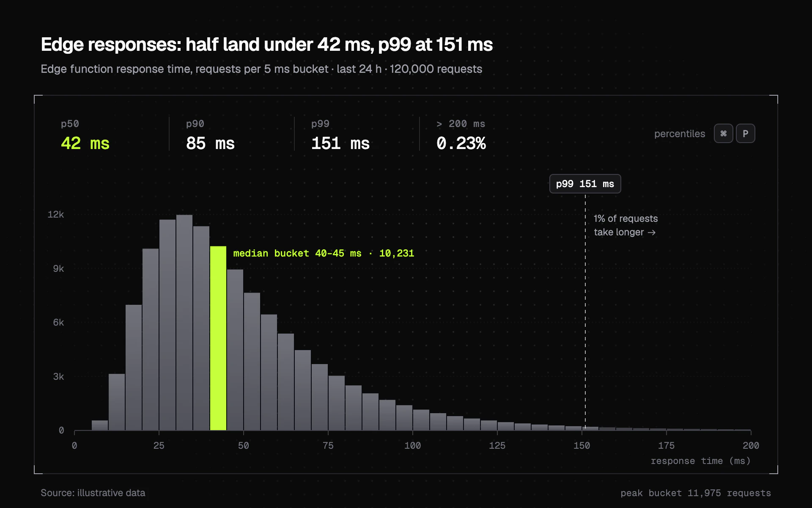Click the 75 tick on x-axis
The height and width of the screenshot is (508, 812).
[328, 445]
